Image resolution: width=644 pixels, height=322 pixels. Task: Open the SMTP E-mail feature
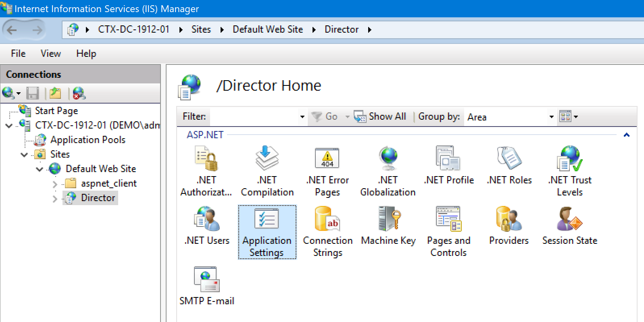coord(206,280)
